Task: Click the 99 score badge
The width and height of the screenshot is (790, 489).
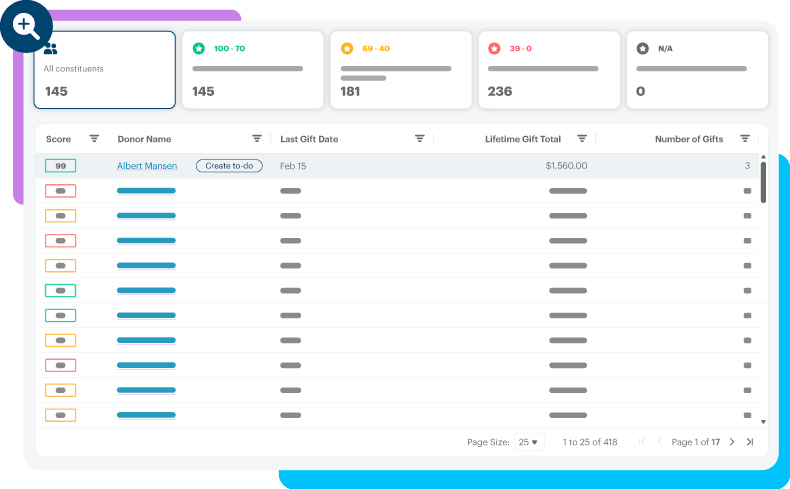Action: [61, 166]
